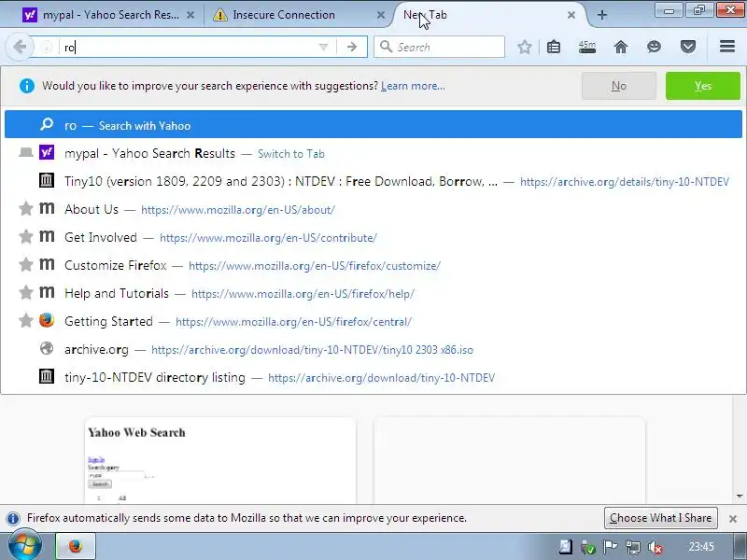Decline search suggestions with No

(x=619, y=86)
